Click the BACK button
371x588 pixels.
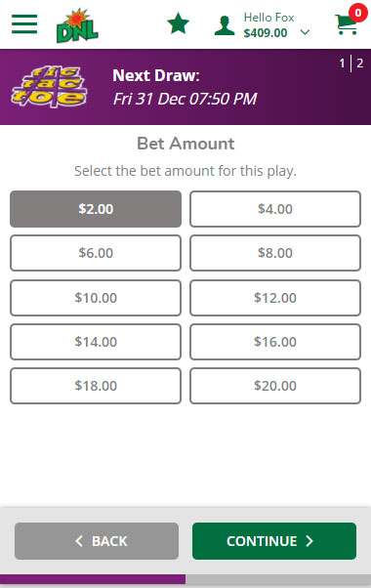[97, 541]
